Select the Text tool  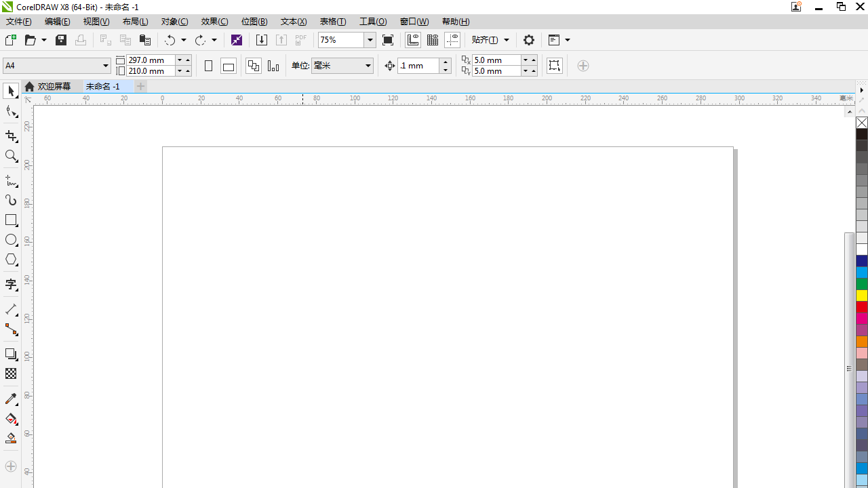(11, 285)
